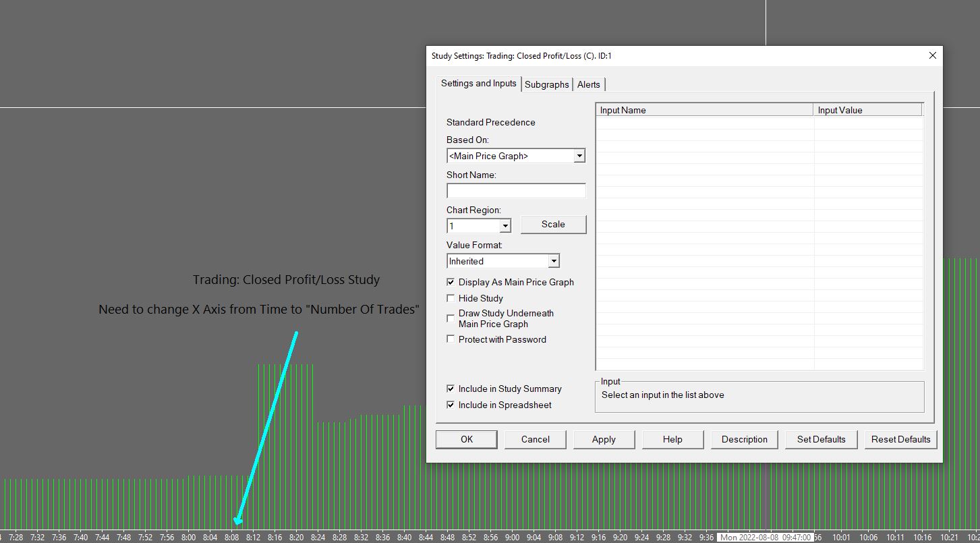The image size is (980, 543).
Task: Click the Cancel button
Action: point(536,439)
